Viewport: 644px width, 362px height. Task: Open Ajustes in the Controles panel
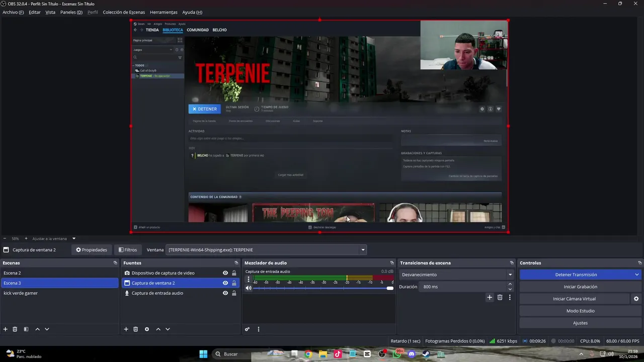(580, 323)
